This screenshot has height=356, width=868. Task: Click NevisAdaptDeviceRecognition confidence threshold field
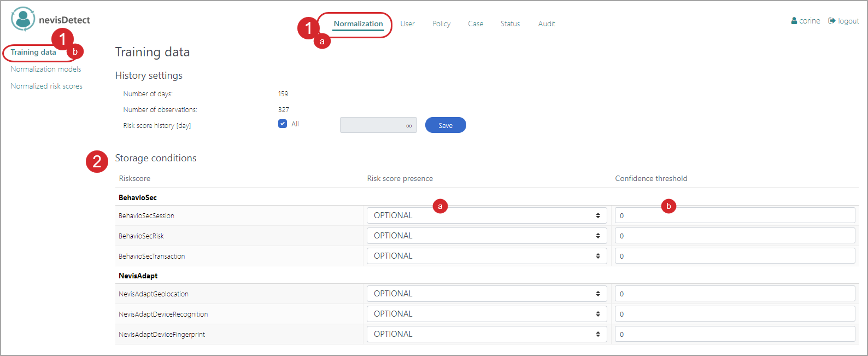coord(734,314)
